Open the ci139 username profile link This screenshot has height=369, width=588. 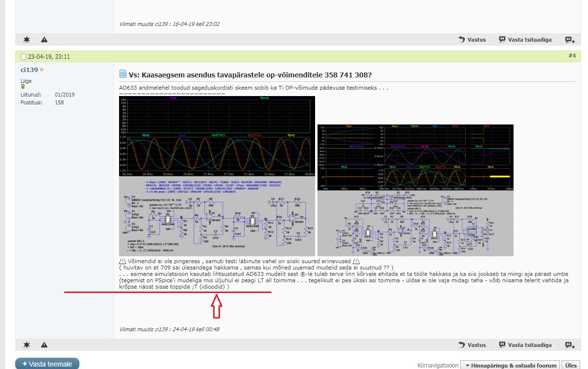click(x=29, y=70)
